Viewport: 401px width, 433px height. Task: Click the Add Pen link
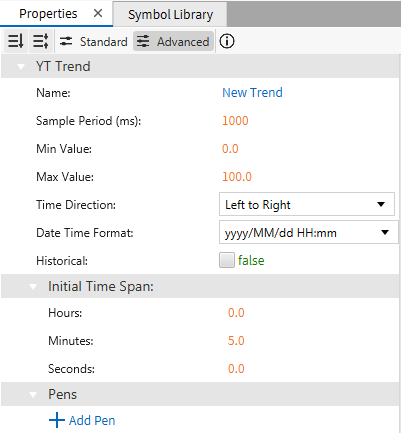(x=92, y=420)
